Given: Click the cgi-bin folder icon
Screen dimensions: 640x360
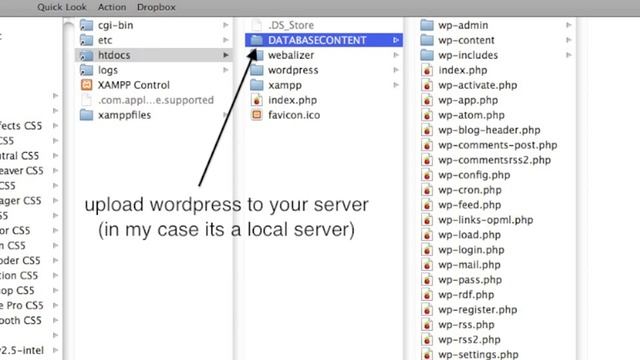Looking at the screenshot, I should [86, 25].
